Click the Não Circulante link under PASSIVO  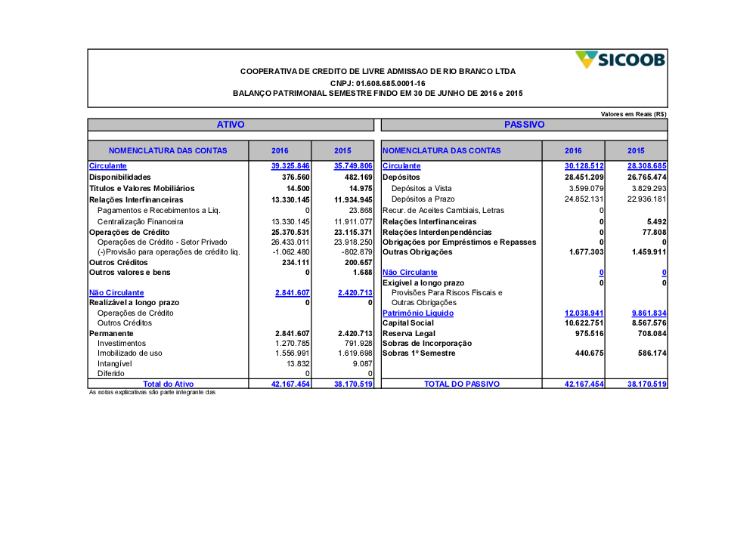410,272
